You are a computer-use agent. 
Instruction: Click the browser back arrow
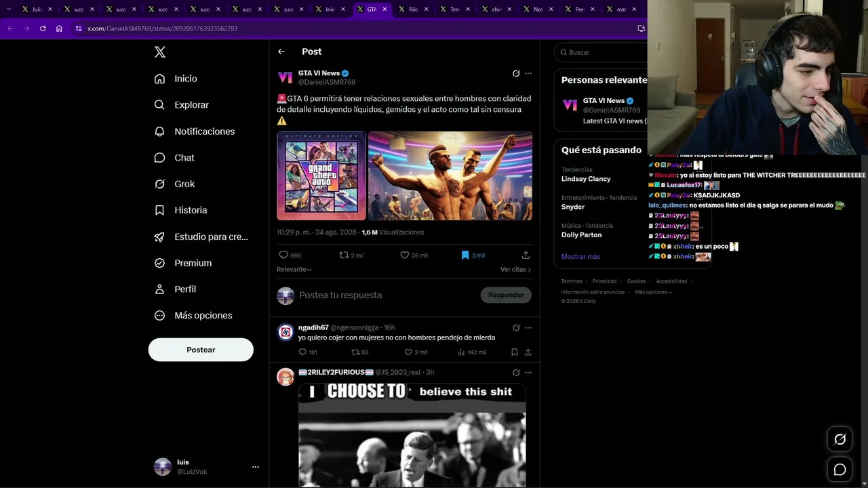click(x=10, y=28)
